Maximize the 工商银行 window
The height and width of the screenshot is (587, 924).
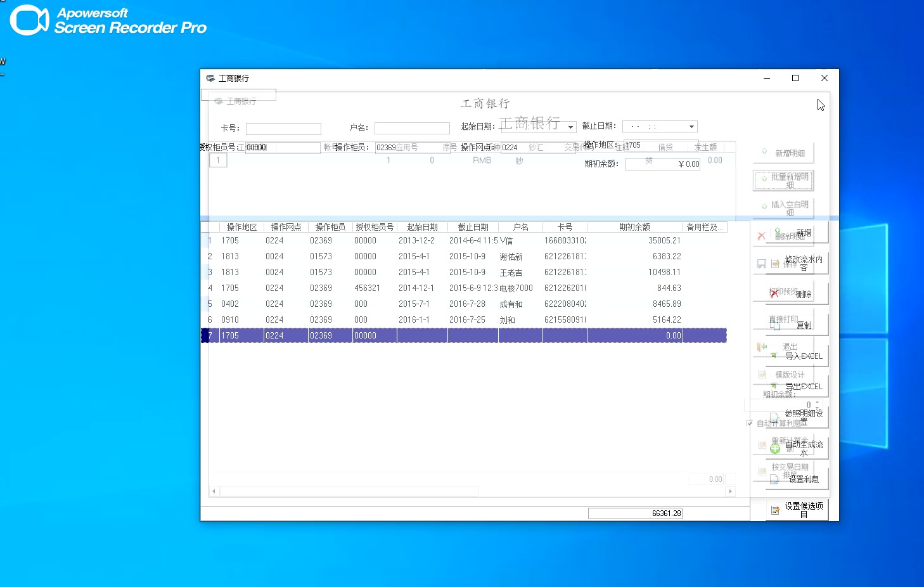795,78
